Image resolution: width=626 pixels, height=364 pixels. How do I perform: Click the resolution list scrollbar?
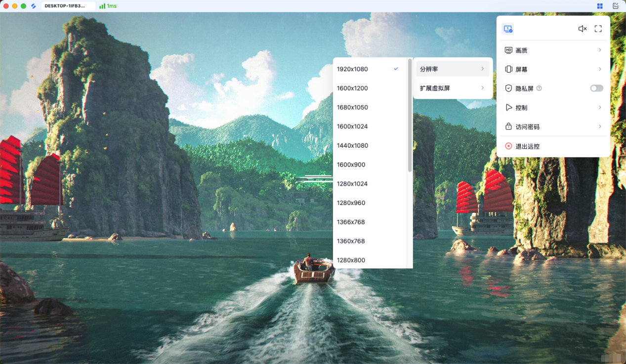coord(410,115)
